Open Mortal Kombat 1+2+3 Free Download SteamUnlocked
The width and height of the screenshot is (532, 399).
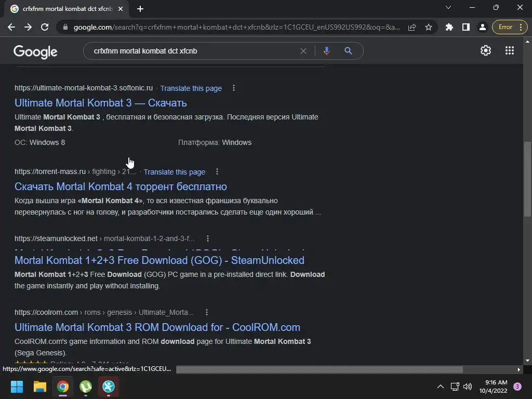(159, 260)
